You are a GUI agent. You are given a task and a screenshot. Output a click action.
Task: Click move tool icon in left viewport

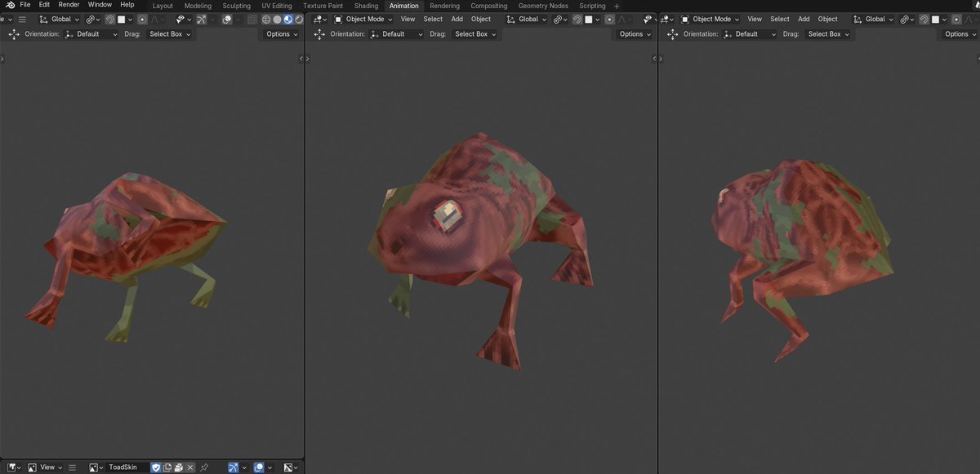pyautogui.click(x=14, y=34)
